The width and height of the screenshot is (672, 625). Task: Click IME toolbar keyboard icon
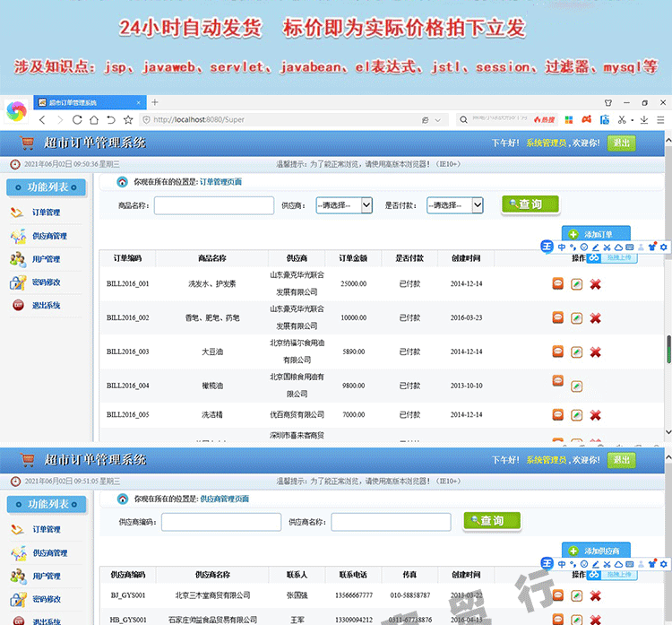(x=630, y=247)
